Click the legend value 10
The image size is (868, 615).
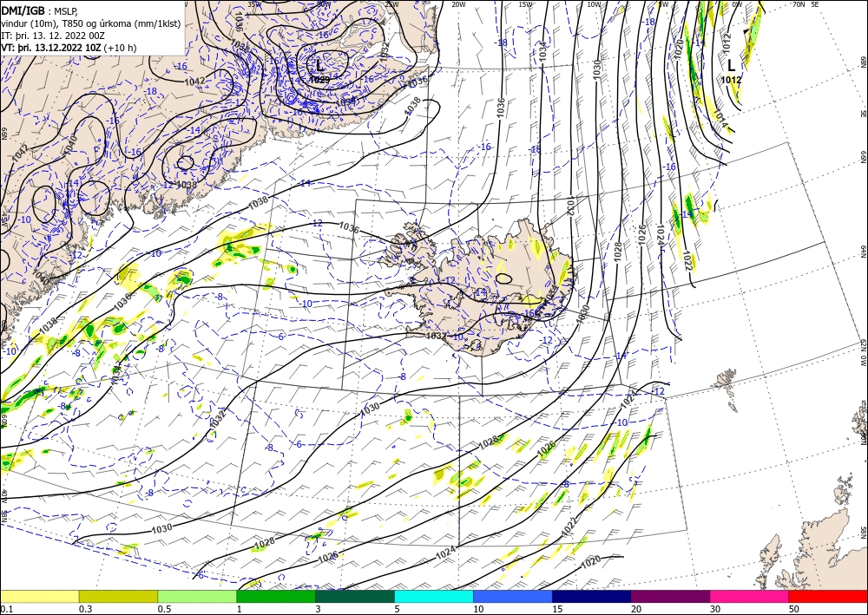[478, 609]
